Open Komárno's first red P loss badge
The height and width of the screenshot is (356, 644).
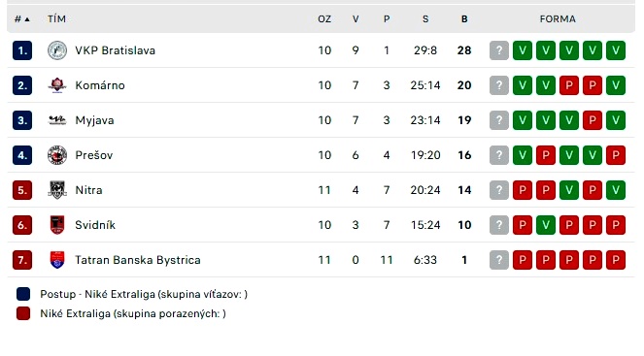tap(569, 85)
